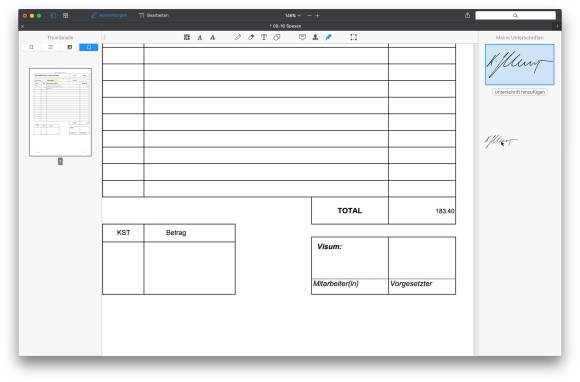Screen dimensions: 580x382
Task: Toggle the left sidebar panel
Action: coord(53,16)
